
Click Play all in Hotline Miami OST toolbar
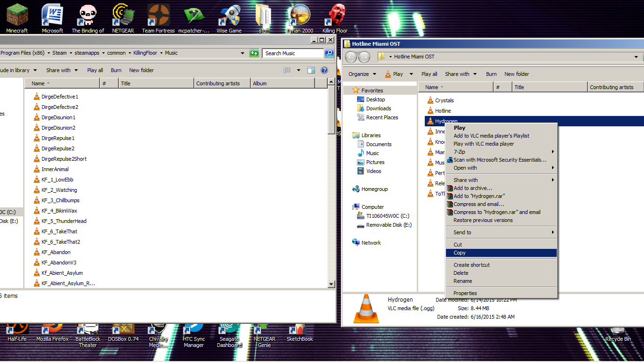429,74
